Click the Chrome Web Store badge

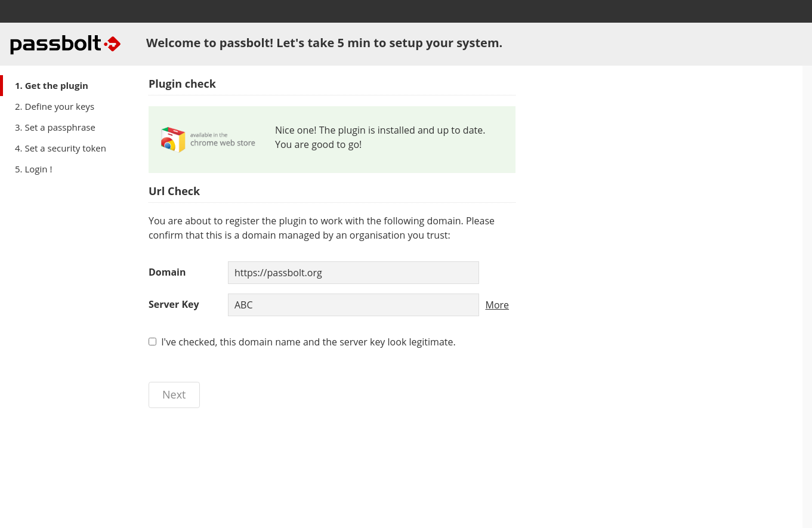pos(208,140)
